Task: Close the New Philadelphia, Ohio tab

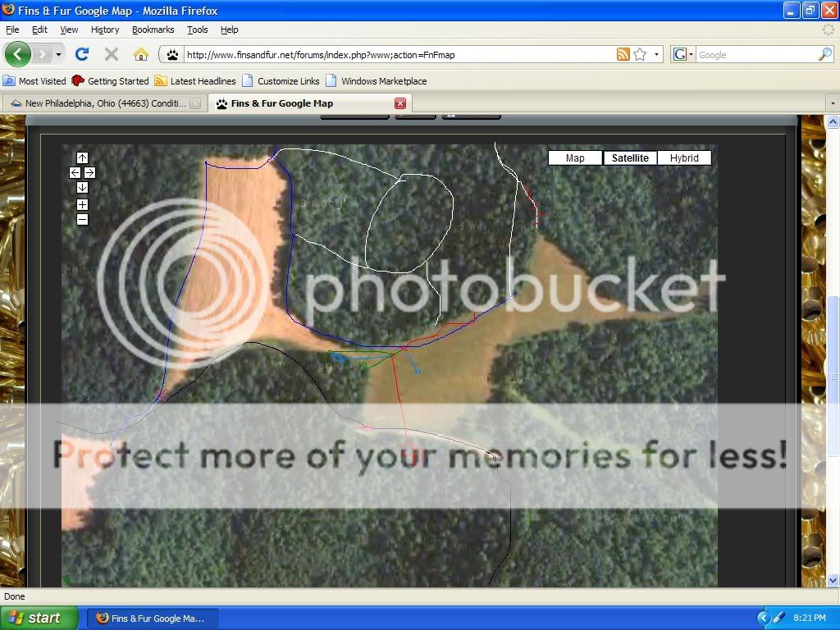Action: [195, 103]
